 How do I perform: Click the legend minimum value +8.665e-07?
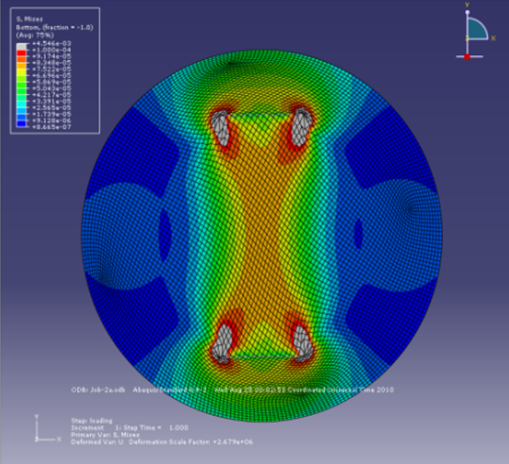pos(51,127)
